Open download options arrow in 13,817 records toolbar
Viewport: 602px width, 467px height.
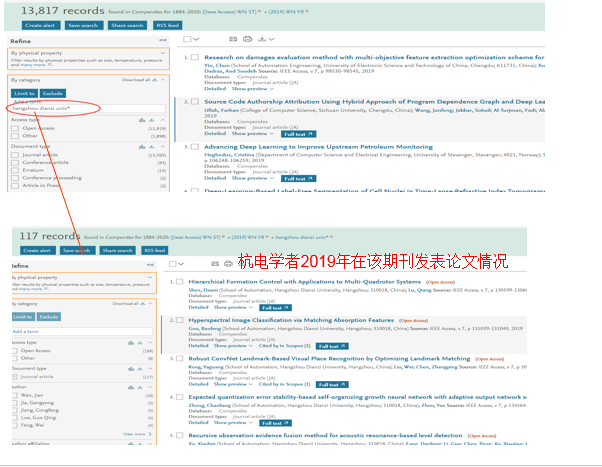tap(272, 39)
